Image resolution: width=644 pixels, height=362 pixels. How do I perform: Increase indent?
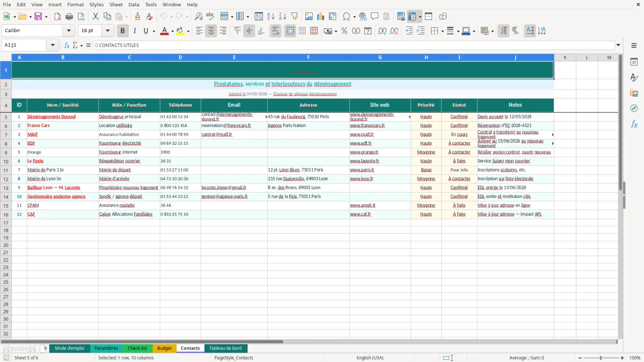click(x=409, y=31)
